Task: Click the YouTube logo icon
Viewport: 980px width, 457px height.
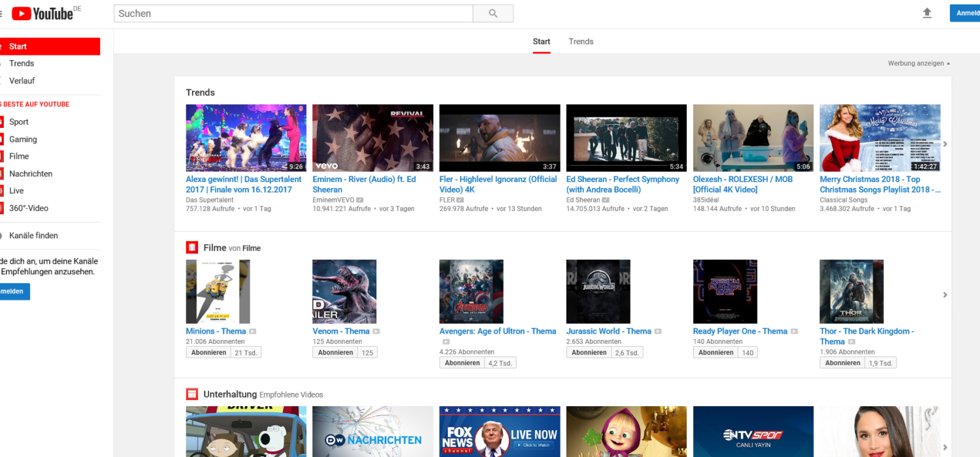Action: pos(22,13)
